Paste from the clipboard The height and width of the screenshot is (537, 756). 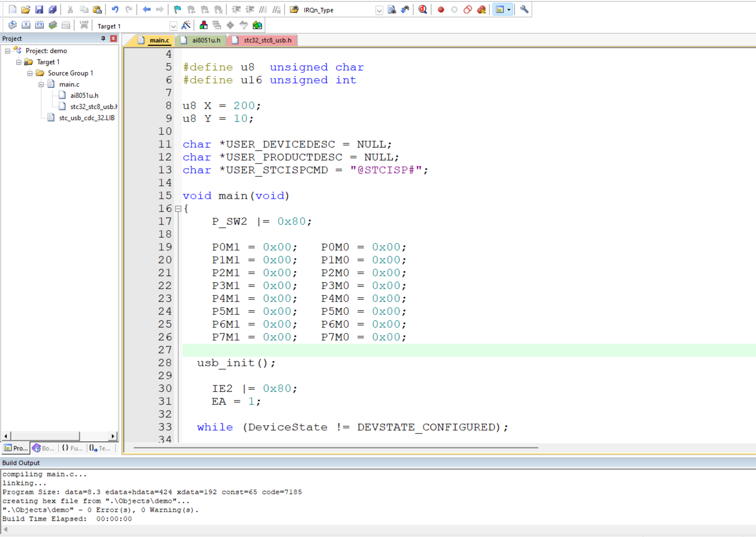97,10
